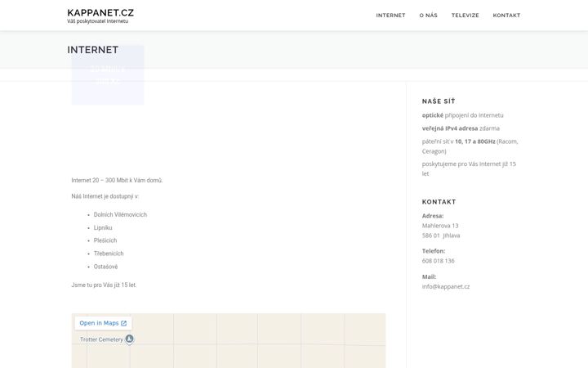The width and height of the screenshot is (588, 368).
Task: Click the Mail: label
Action: (x=429, y=276)
